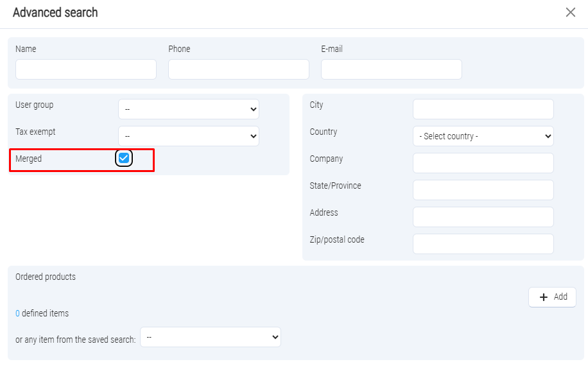
Task: Close the Advanced search dialog
Action: point(570,12)
